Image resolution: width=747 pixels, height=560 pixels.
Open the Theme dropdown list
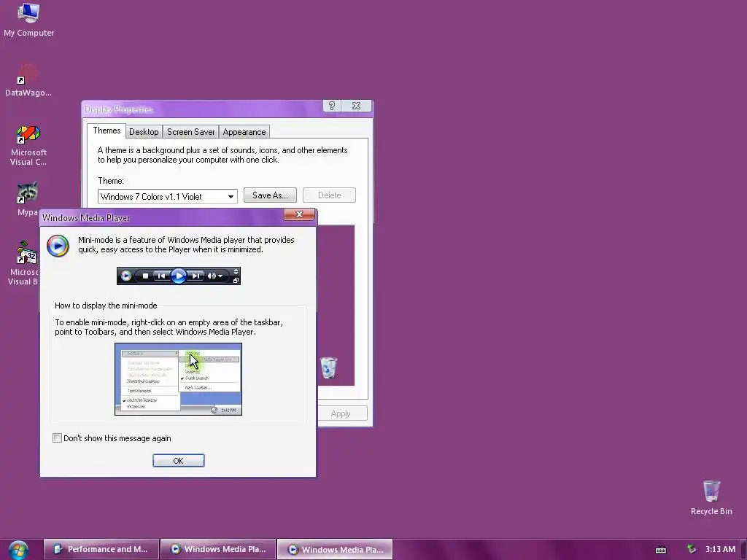pyautogui.click(x=231, y=197)
